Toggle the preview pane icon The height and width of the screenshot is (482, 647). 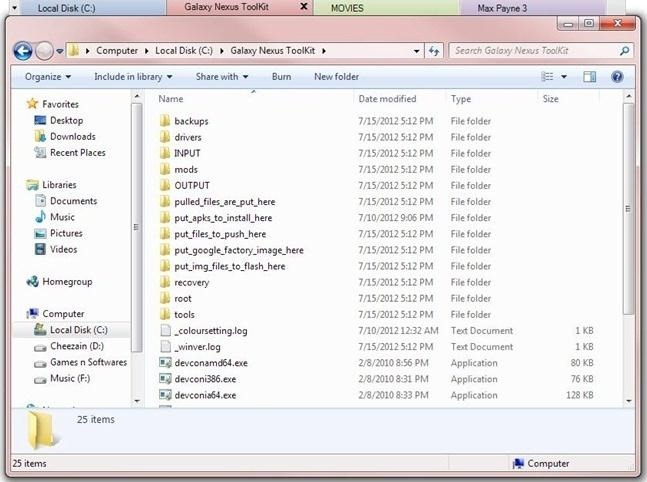589,77
